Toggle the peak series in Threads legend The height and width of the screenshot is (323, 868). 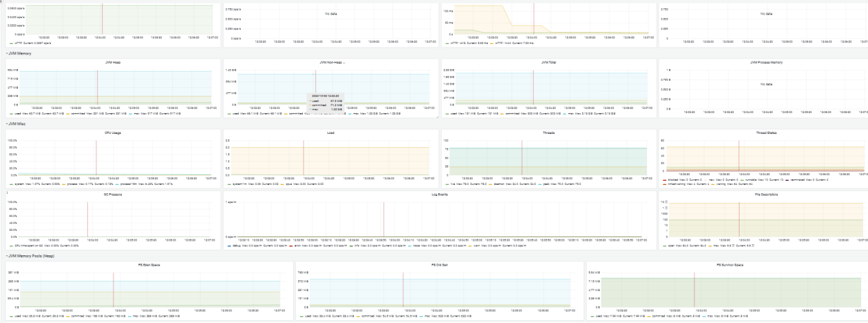point(546,183)
